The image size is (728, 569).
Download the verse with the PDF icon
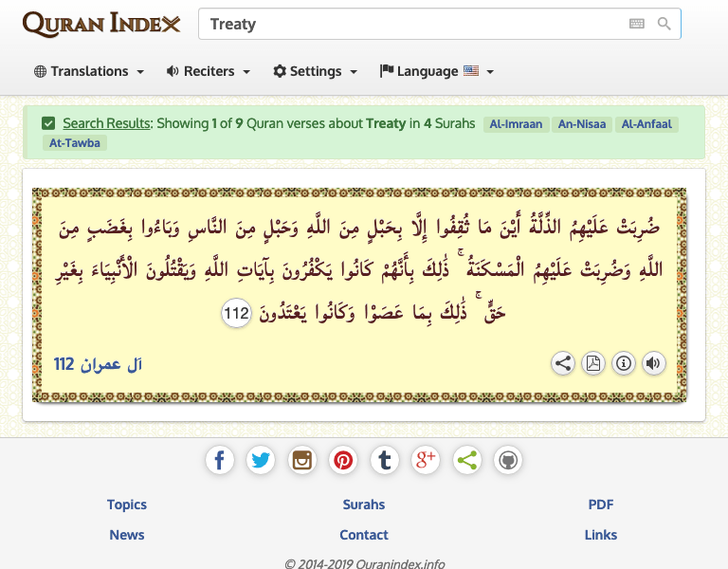(593, 363)
